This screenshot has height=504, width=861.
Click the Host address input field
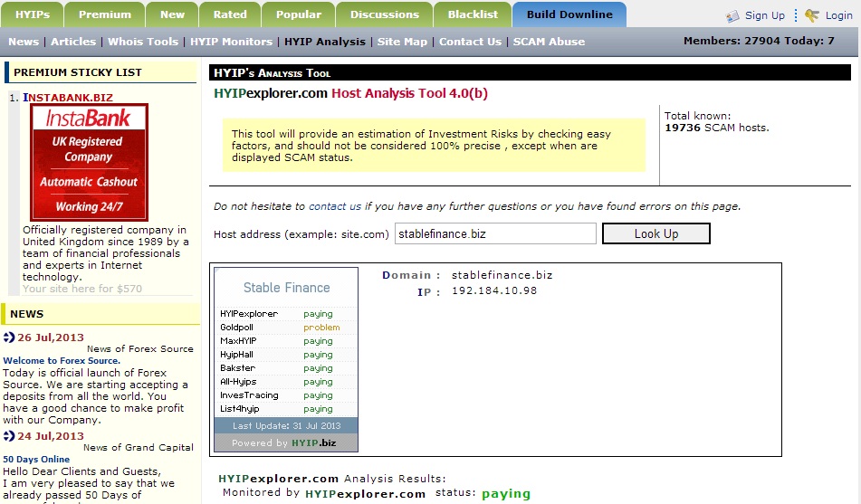point(495,233)
